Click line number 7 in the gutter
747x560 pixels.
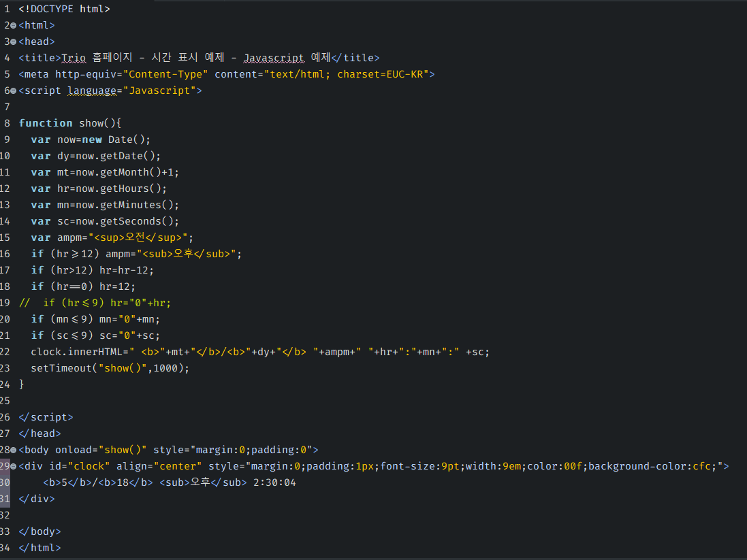tap(7, 107)
